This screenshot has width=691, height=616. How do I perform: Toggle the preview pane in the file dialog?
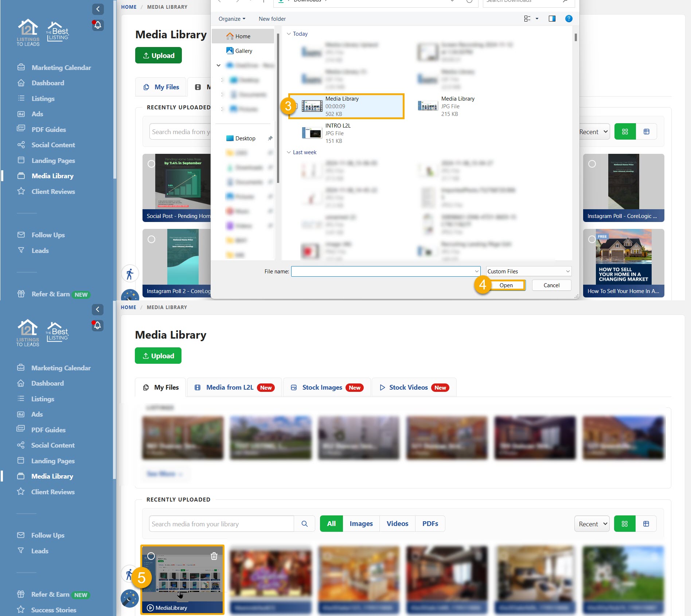552,19
